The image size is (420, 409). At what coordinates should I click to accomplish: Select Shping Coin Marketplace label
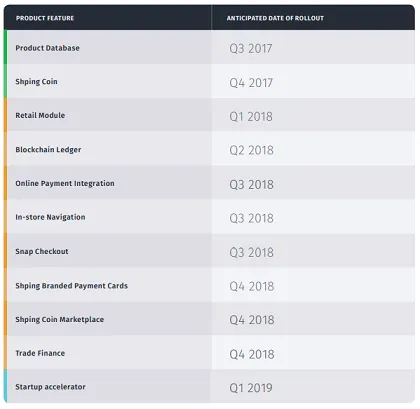[x=60, y=319]
